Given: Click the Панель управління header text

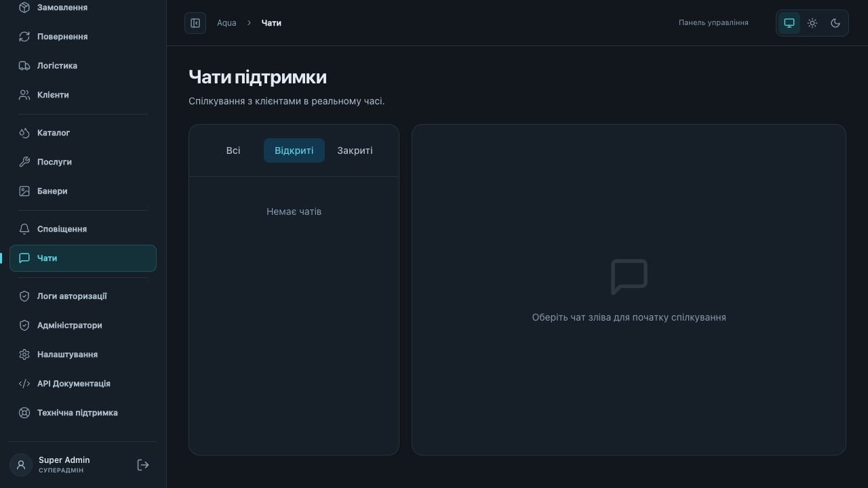Looking at the screenshot, I should [x=713, y=23].
